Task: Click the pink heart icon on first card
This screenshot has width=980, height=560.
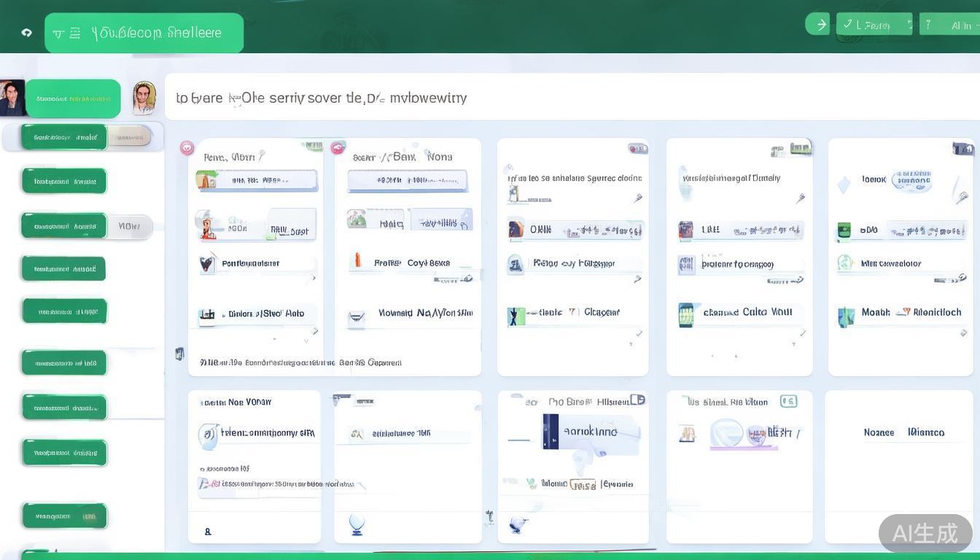Action: point(187,148)
